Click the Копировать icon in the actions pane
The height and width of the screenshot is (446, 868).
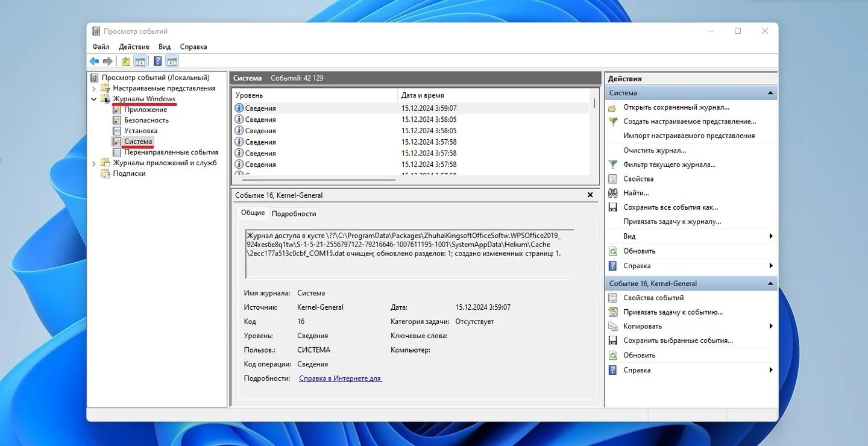(613, 326)
